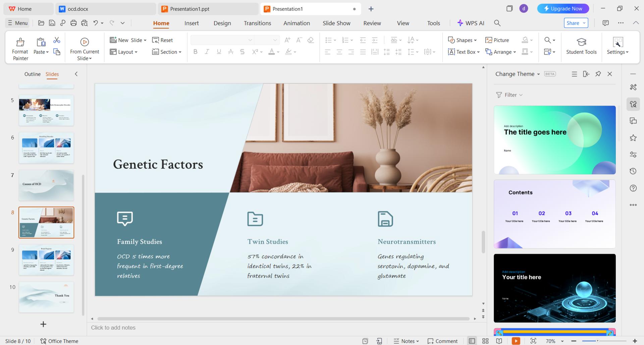Open the Section dropdown
This screenshot has height=345, width=644.
click(166, 52)
